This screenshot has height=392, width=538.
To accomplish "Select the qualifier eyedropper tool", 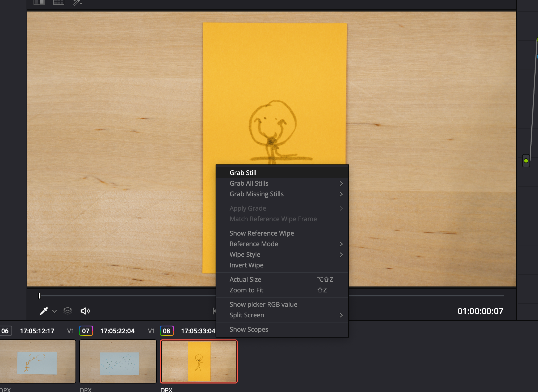I will point(44,311).
